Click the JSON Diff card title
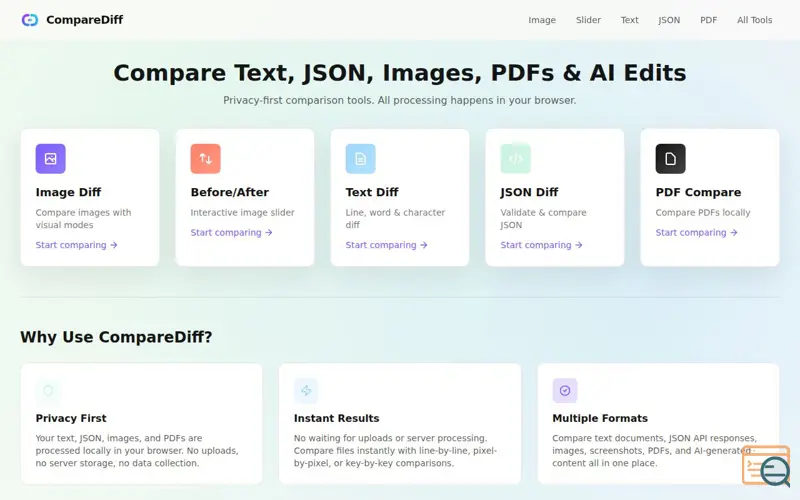The height and width of the screenshot is (500, 800). [x=529, y=192]
